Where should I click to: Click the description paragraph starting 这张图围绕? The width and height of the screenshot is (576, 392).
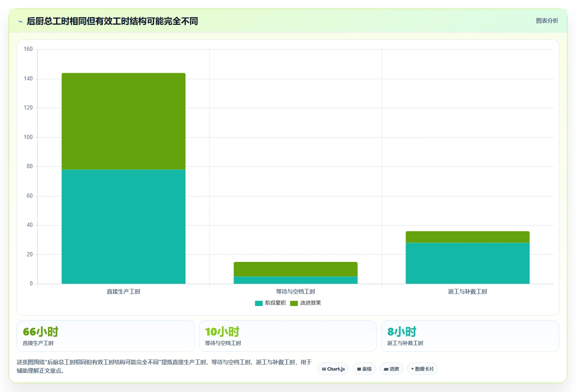pyautogui.click(x=164, y=366)
